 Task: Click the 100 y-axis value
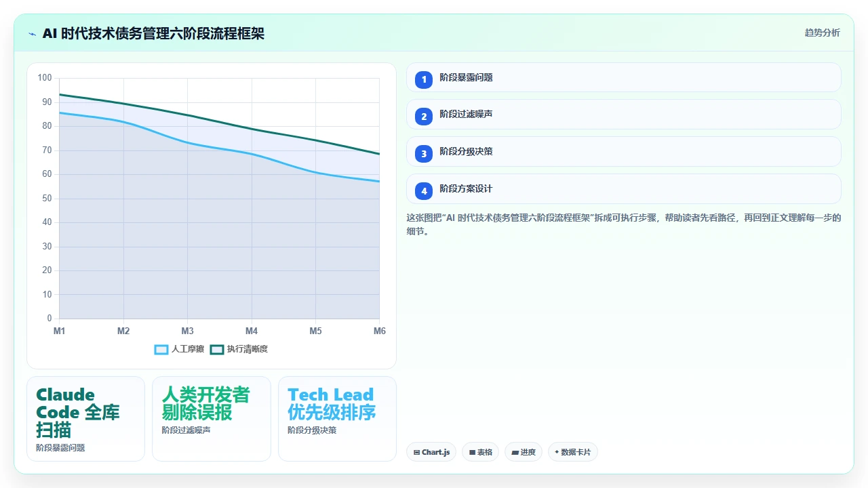(x=45, y=78)
